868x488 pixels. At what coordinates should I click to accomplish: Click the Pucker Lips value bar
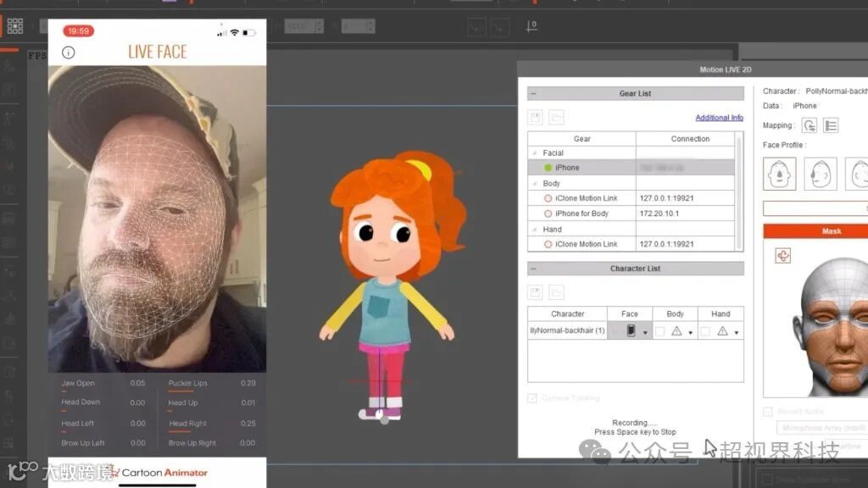[x=181, y=391]
